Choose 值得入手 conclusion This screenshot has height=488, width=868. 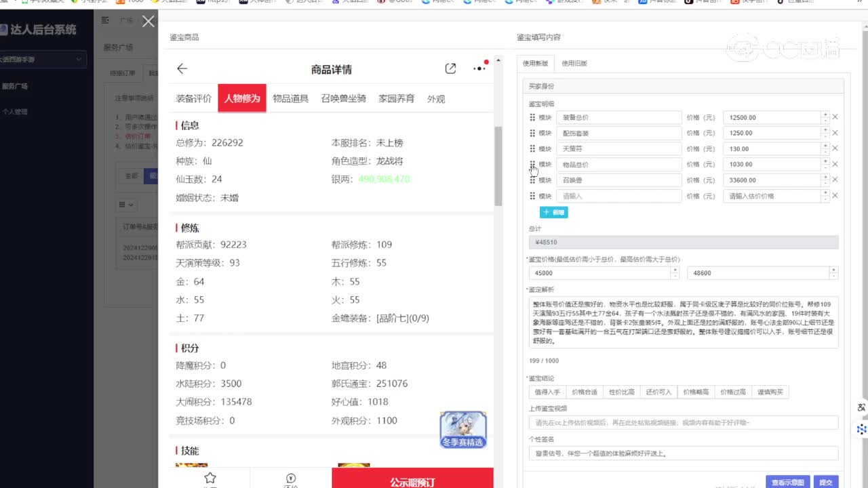(547, 392)
